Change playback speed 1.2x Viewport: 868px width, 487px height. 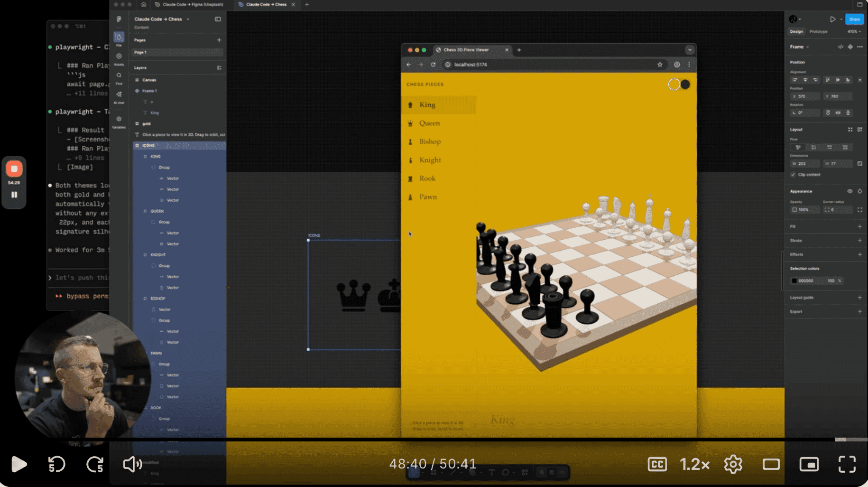pos(695,464)
